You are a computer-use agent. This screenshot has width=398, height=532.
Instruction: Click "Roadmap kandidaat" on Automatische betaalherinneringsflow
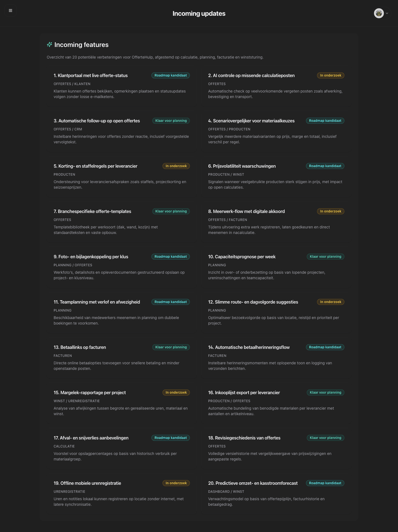point(325,347)
